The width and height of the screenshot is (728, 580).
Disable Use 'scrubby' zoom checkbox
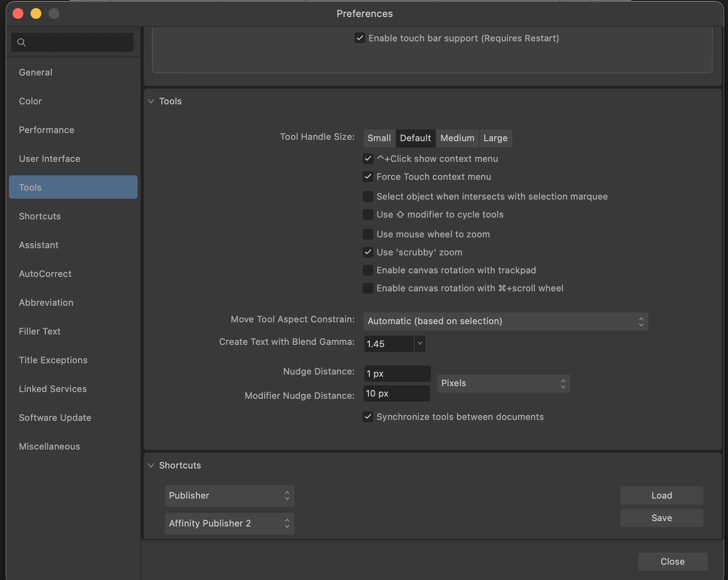tap(368, 252)
